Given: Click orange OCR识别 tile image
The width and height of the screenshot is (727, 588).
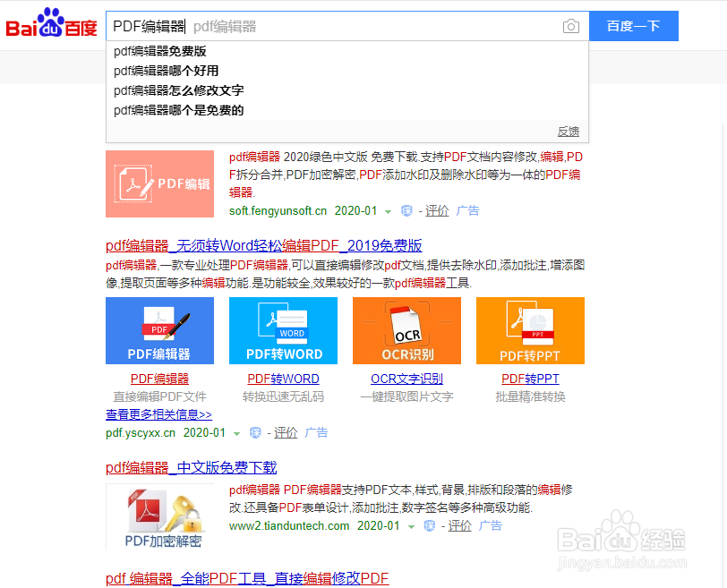Looking at the screenshot, I should [406, 330].
